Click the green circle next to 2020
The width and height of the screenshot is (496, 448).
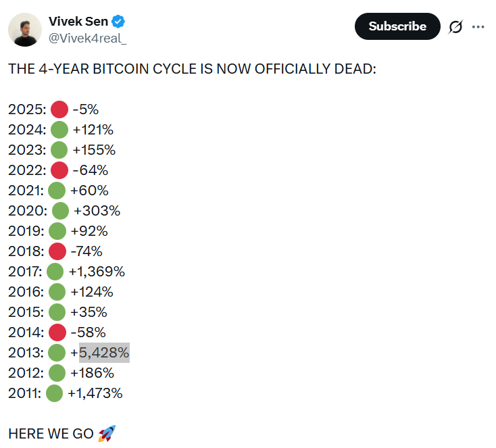click(x=61, y=211)
